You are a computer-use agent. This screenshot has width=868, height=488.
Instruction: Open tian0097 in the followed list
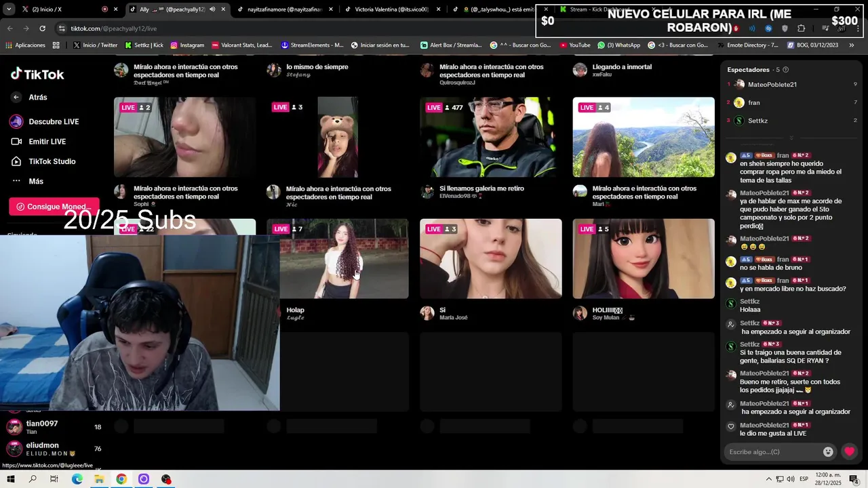(53, 427)
